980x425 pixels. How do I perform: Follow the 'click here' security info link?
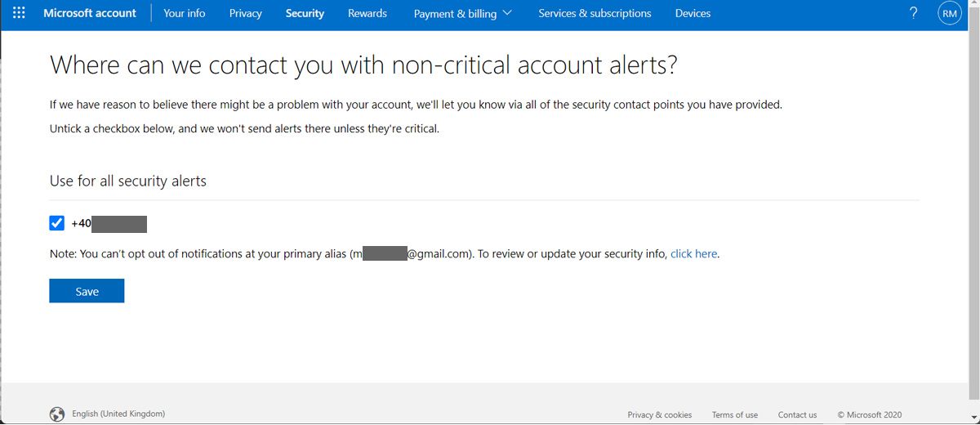tap(694, 254)
